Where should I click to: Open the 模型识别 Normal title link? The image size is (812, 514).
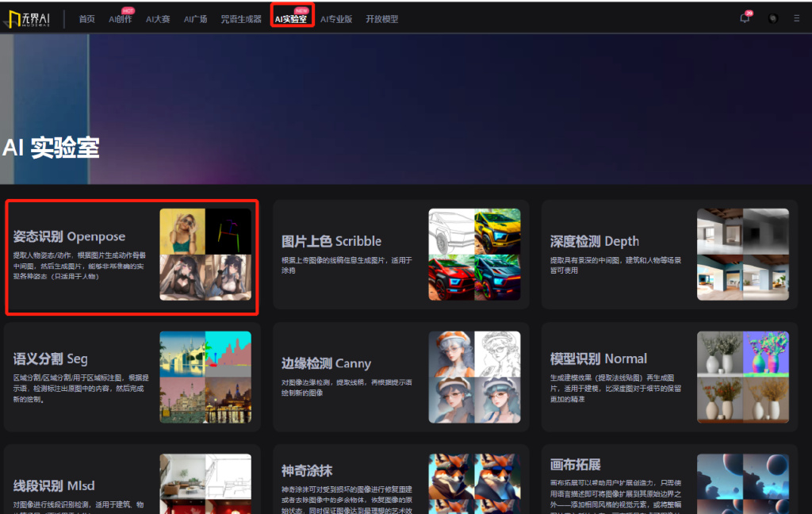tap(599, 359)
